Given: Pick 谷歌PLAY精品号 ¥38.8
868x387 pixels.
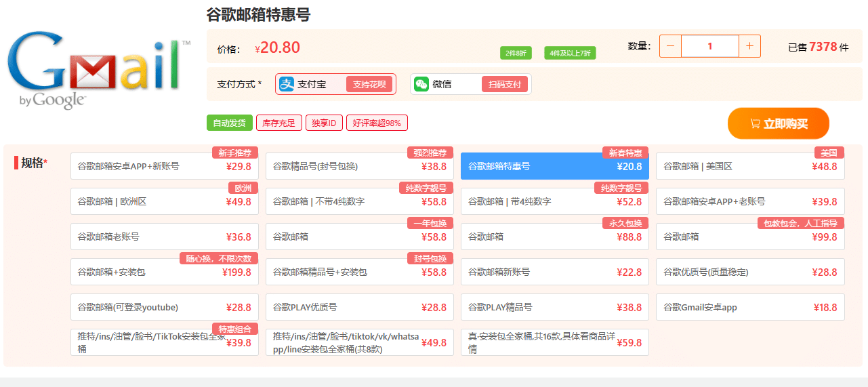Looking at the screenshot, I should [x=555, y=307].
